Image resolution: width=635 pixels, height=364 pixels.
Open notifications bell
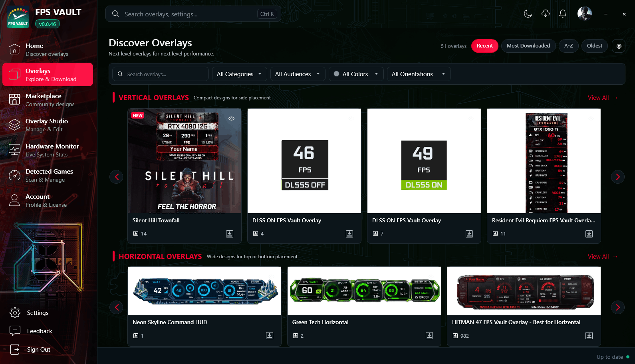point(563,14)
